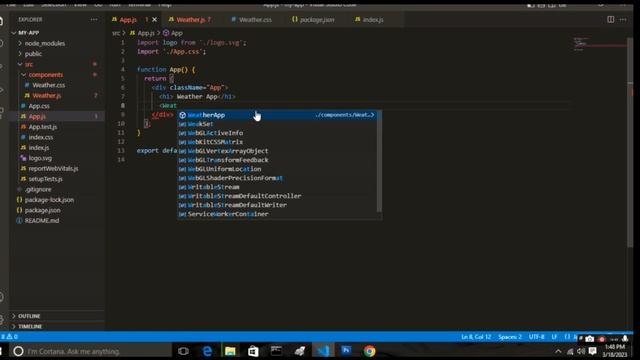Image resolution: width=640 pixels, height=360 pixels.
Task: Open index.css in the explorer
Action: tap(40, 138)
